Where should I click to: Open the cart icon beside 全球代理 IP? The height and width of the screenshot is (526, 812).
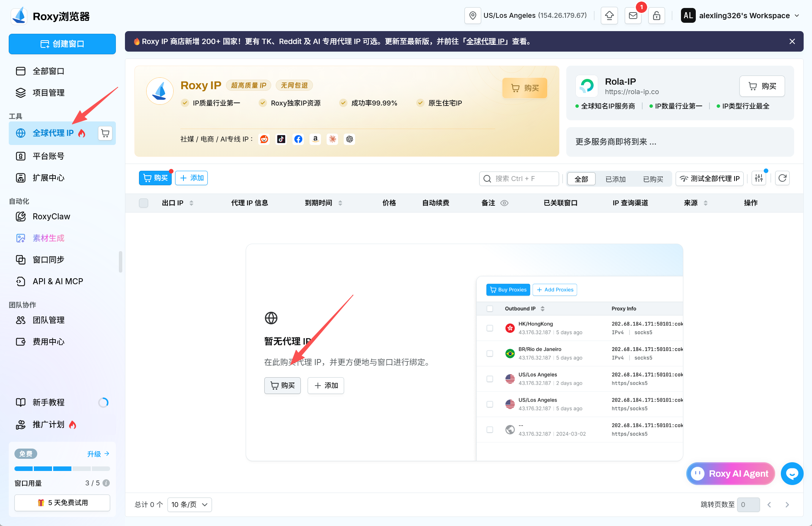[x=105, y=133]
